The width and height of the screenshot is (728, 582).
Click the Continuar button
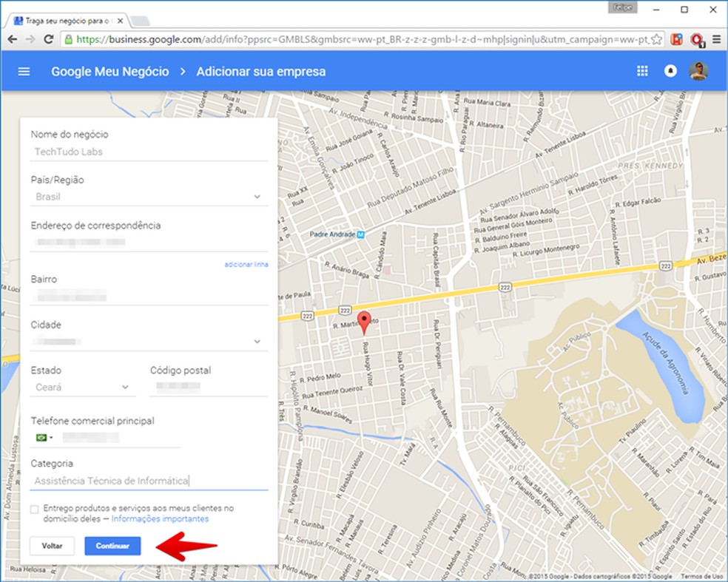click(112, 546)
